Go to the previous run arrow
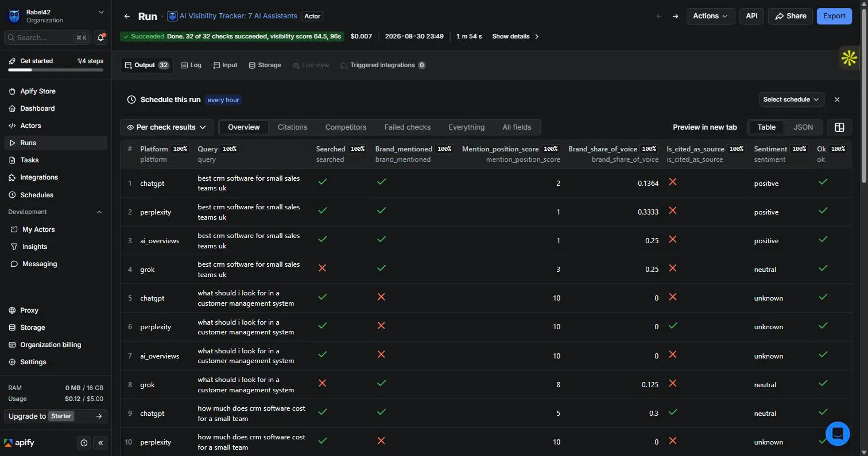Image resolution: width=868 pixels, height=456 pixels. pos(659,16)
